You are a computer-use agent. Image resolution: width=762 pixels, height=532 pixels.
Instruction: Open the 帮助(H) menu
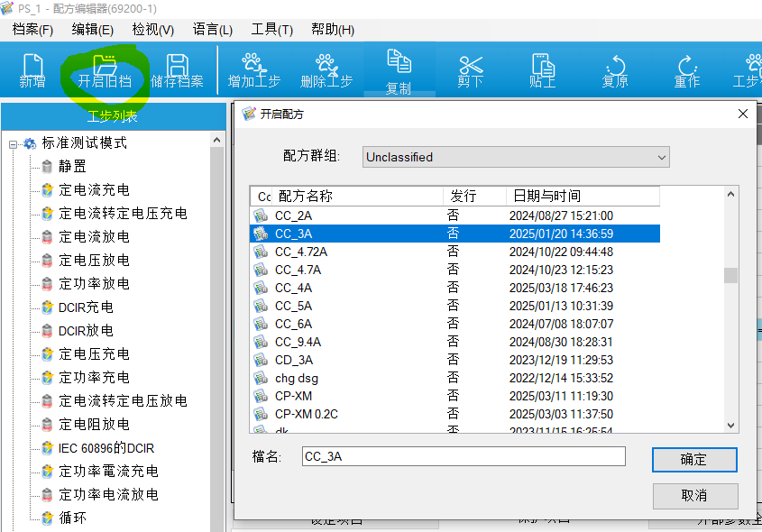(333, 30)
